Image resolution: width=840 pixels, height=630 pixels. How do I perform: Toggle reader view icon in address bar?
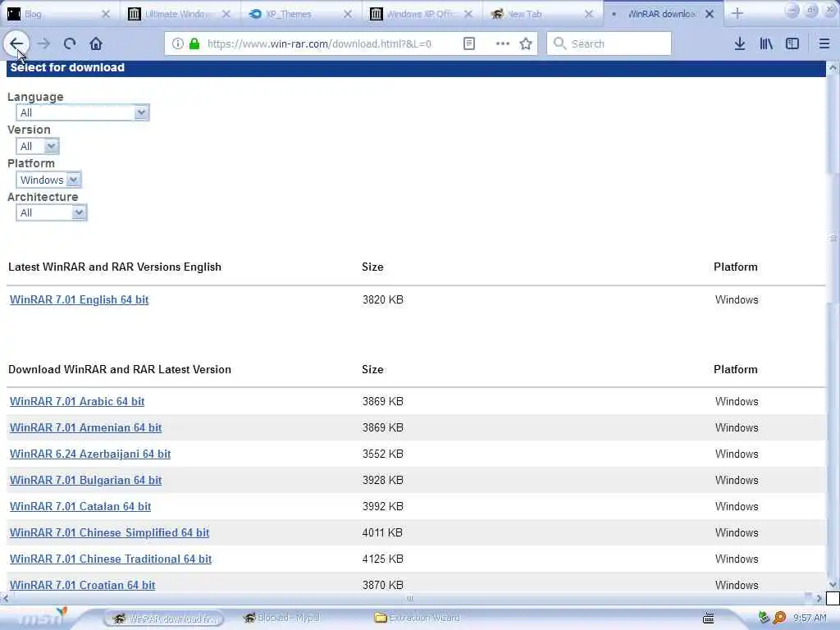click(468, 44)
